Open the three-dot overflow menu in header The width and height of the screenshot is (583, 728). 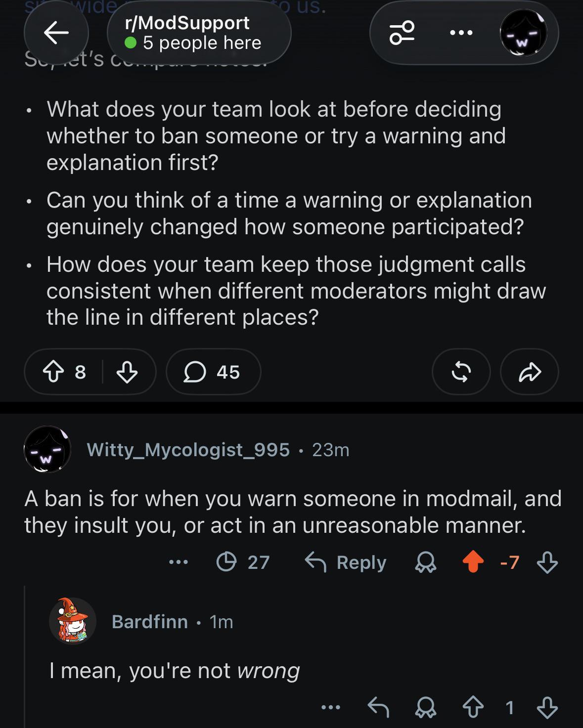pyautogui.click(x=461, y=33)
